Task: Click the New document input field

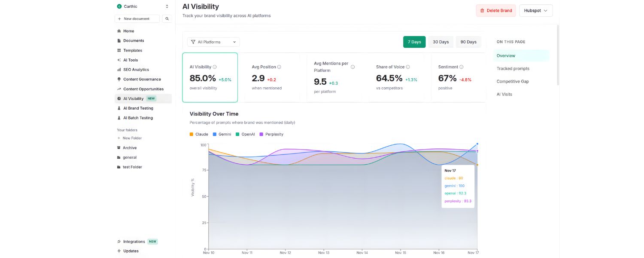Action: [137, 18]
